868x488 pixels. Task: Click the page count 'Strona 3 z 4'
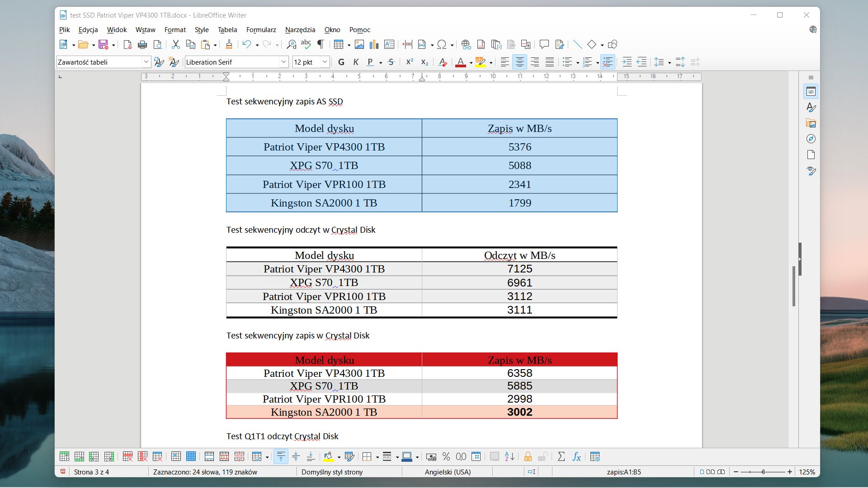(91, 472)
